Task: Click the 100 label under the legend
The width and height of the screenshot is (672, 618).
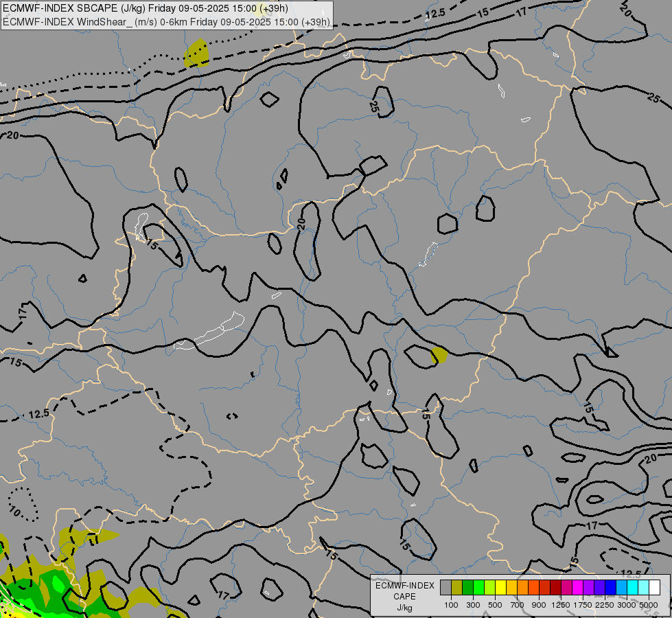Action: coord(451,605)
